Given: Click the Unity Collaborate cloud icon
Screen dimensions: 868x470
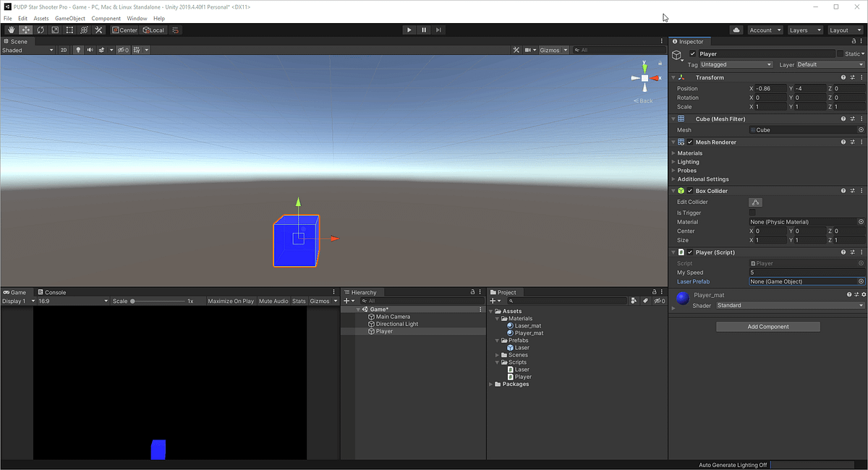Looking at the screenshot, I should click(737, 30).
